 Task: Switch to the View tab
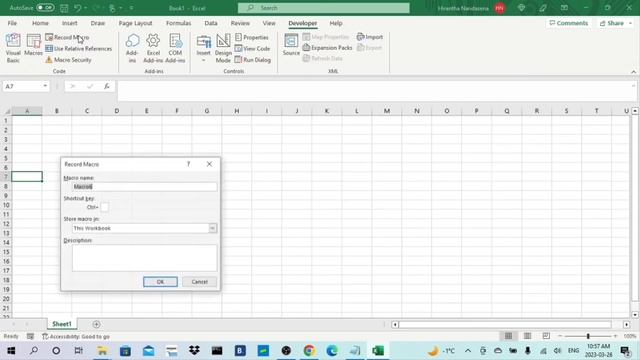[x=269, y=23]
